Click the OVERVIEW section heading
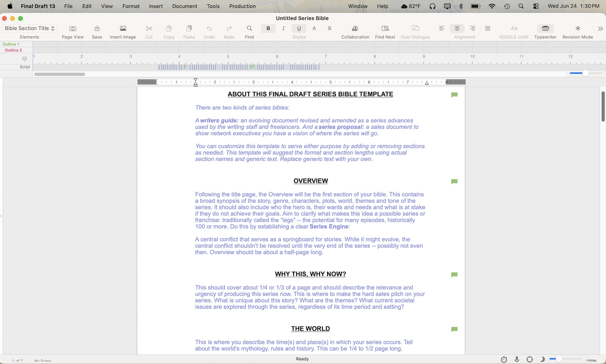Image resolution: width=606 pixels, height=364 pixels. [x=311, y=181]
